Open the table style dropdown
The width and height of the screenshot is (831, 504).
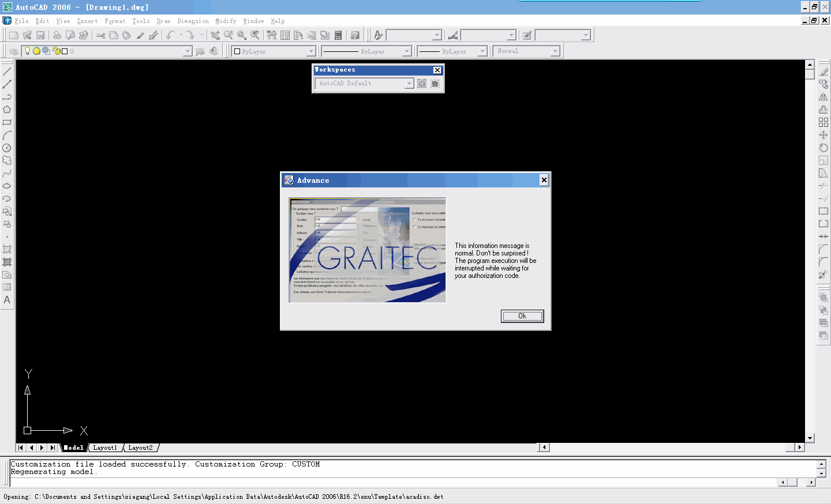click(x=586, y=35)
